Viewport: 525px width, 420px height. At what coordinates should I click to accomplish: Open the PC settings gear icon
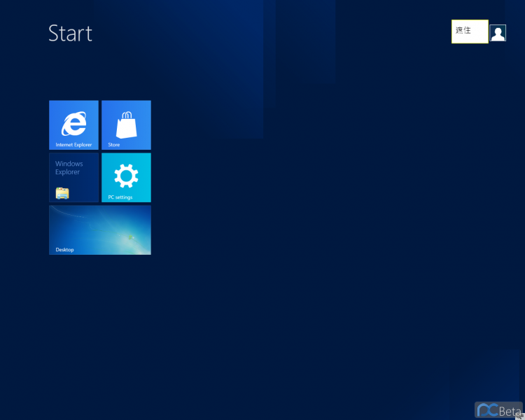[x=126, y=176]
